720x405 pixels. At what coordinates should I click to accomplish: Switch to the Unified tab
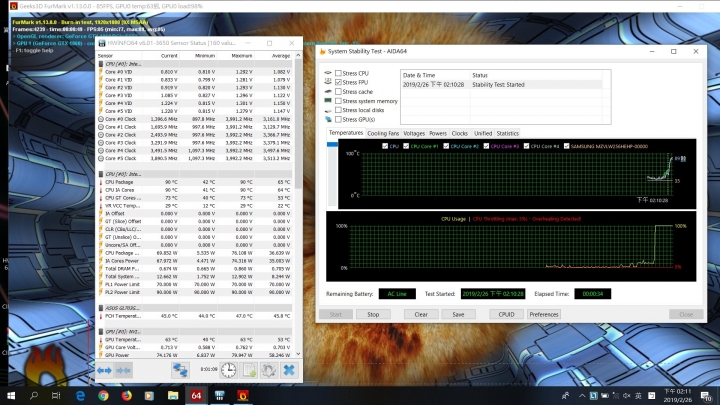pyautogui.click(x=483, y=133)
